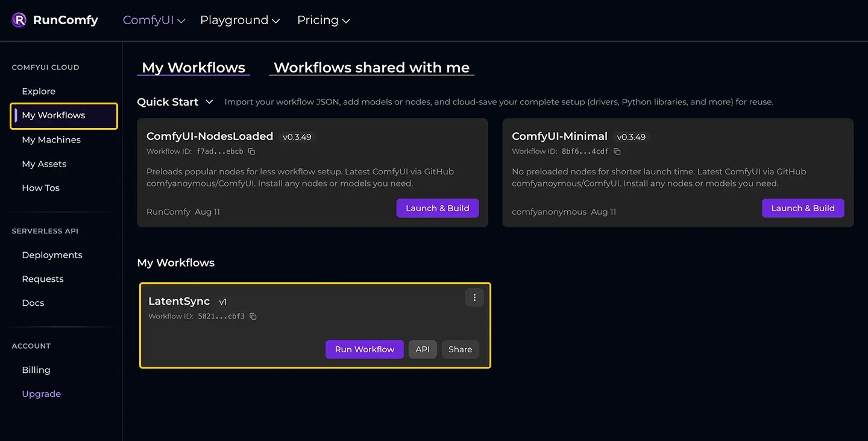The image size is (868, 441).
Task: Click the RunComfy Aug 11 author text
Action: (183, 212)
